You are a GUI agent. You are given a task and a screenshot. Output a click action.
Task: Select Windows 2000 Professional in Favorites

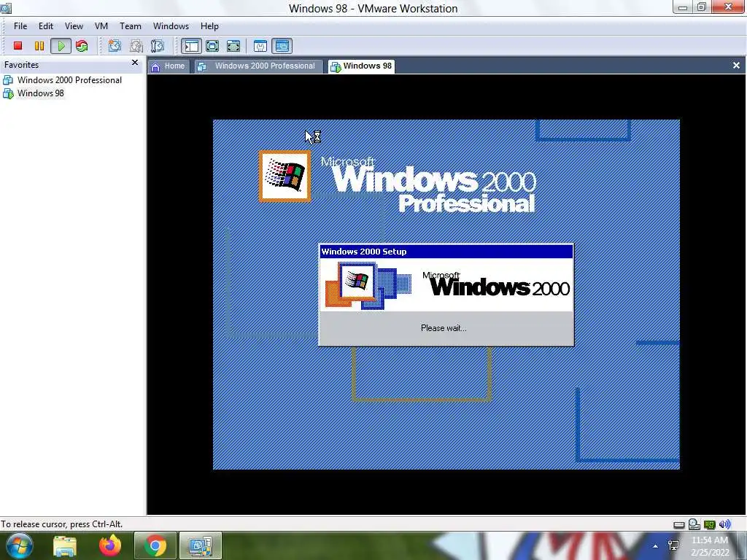pos(63,80)
